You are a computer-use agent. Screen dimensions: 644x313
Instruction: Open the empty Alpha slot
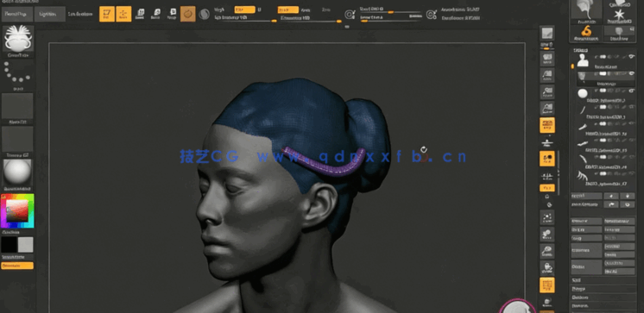(x=17, y=106)
